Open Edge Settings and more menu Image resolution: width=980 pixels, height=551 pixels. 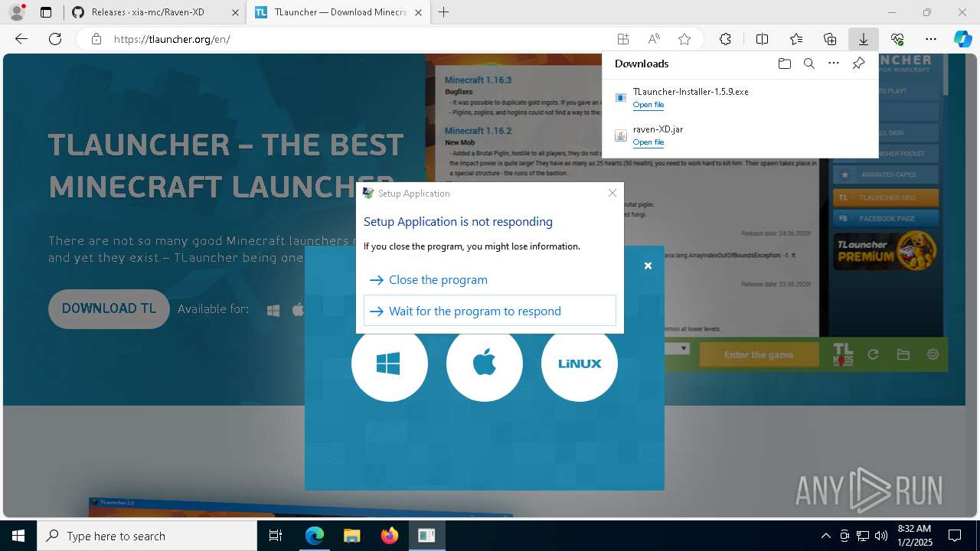(x=931, y=39)
